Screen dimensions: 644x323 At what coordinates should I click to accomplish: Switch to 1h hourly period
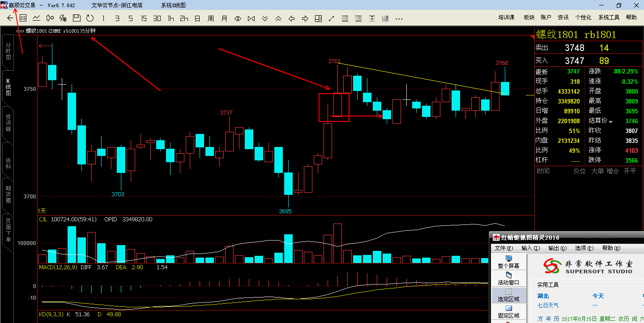point(171,18)
